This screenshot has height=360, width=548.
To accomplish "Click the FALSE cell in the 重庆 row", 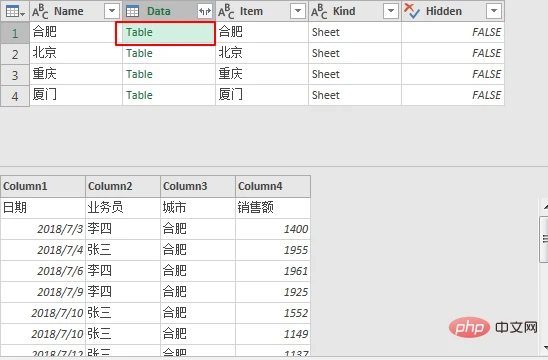I will point(453,74).
